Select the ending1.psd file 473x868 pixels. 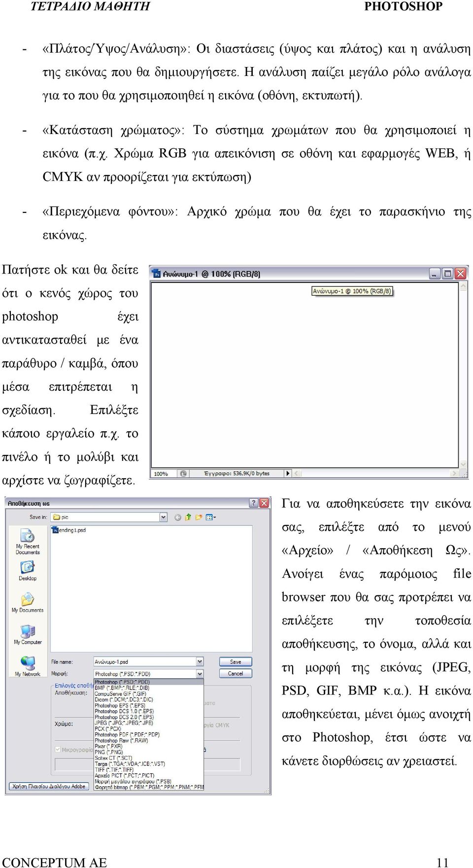pos(69,530)
